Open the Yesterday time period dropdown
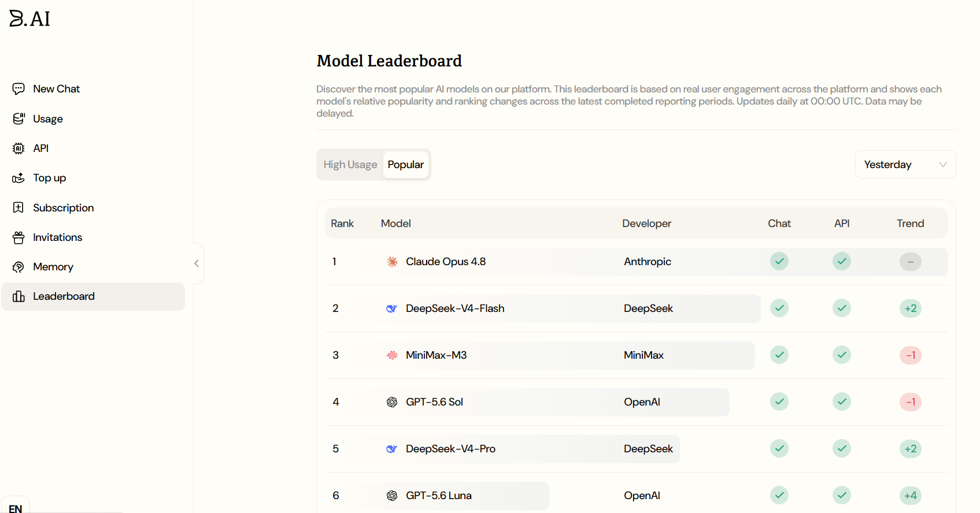 [x=905, y=165]
